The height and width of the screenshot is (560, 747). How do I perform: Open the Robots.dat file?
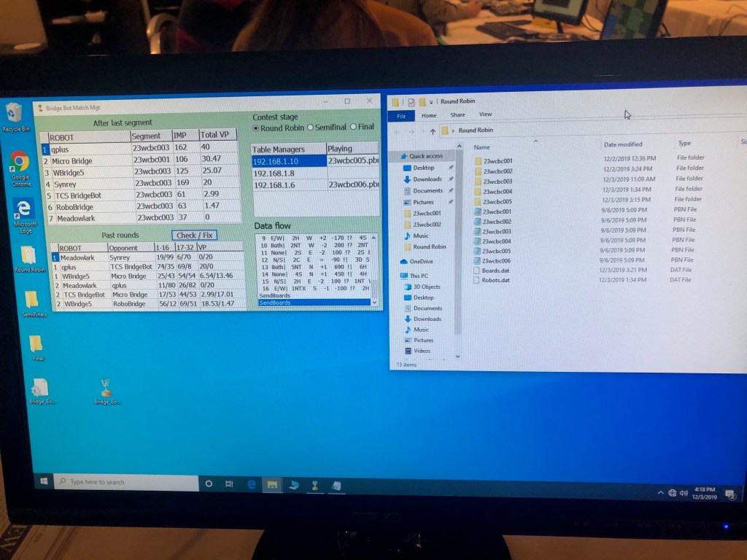pyautogui.click(x=496, y=280)
